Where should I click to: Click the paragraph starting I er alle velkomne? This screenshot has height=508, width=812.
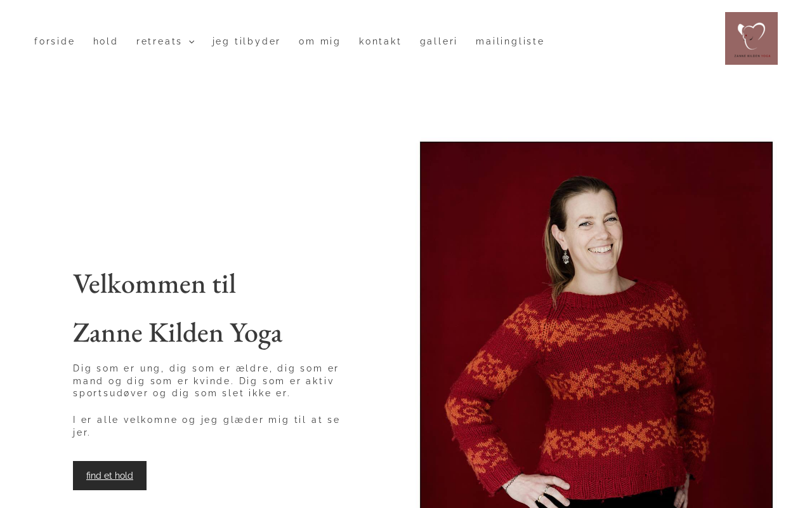[x=207, y=425]
